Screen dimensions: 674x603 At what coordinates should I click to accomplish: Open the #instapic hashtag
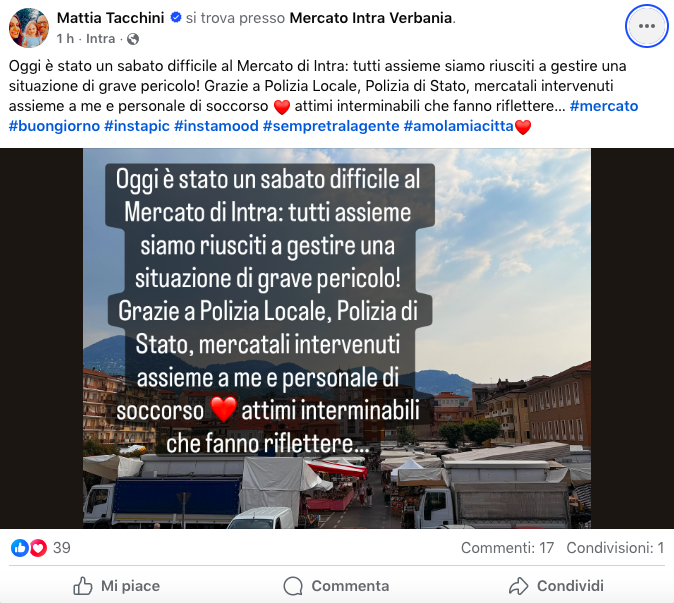[137, 126]
